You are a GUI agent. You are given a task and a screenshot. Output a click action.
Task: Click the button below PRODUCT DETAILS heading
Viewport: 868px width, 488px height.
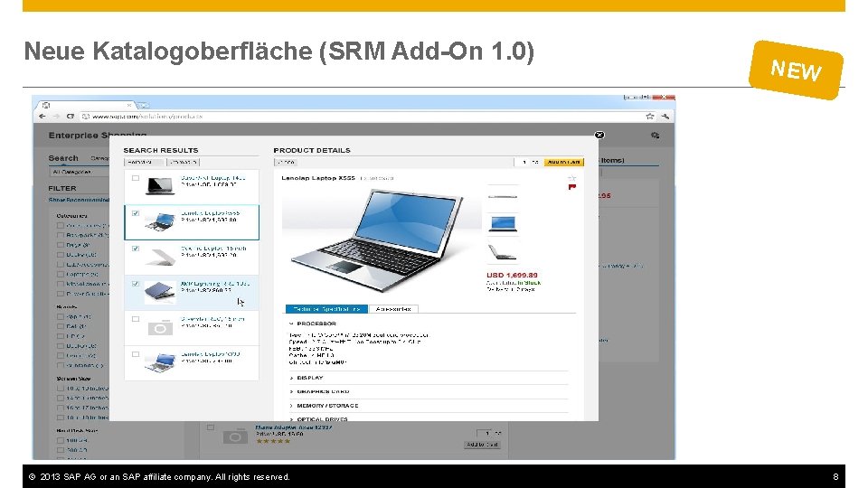coord(287,162)
